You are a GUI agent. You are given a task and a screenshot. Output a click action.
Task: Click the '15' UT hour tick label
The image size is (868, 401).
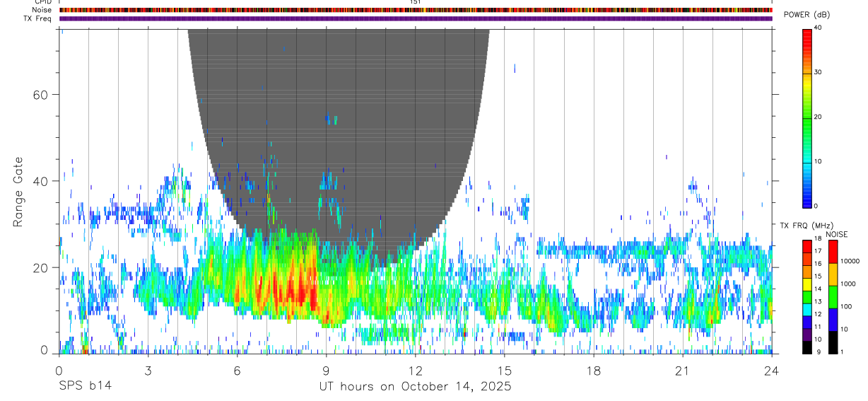(x=505, y=370)
